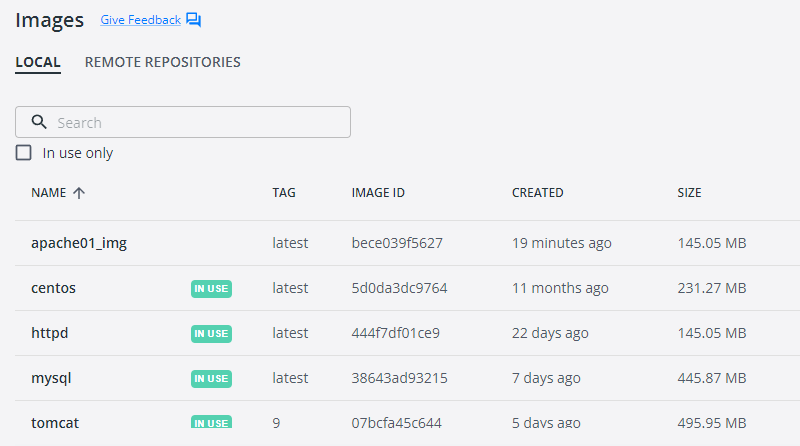Enable the In use only checkbox
Screen dimensions: 800x446
click(x=23, y=153)
